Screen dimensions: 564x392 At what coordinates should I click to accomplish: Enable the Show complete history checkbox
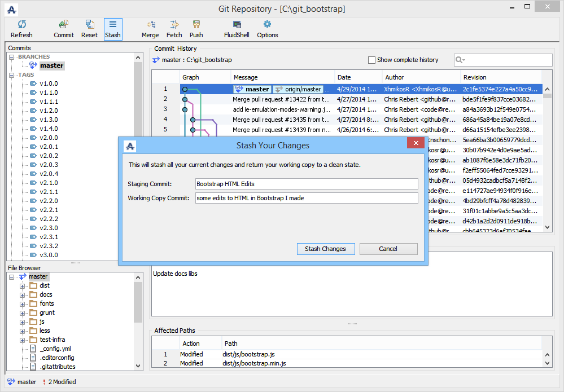371,60
